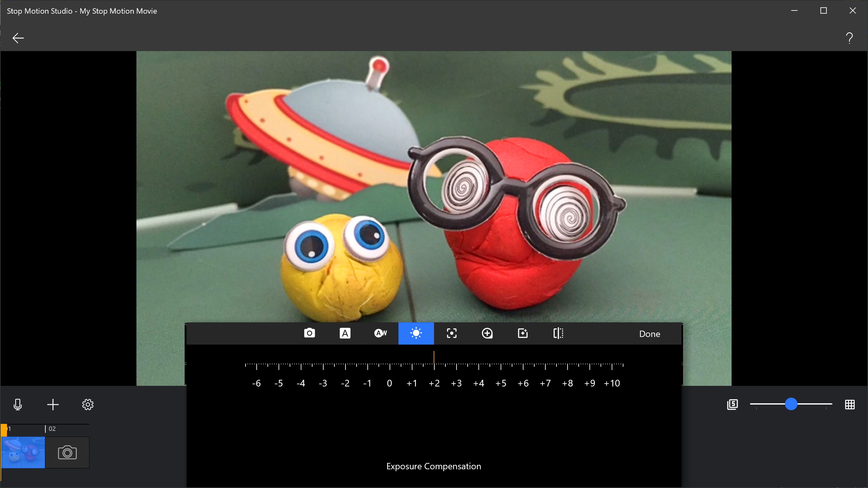Image resolution: width=868 pixels, height=488 pixels.
Task: Select the manual focus adjustment tool
Action: [x=451, y=333]
